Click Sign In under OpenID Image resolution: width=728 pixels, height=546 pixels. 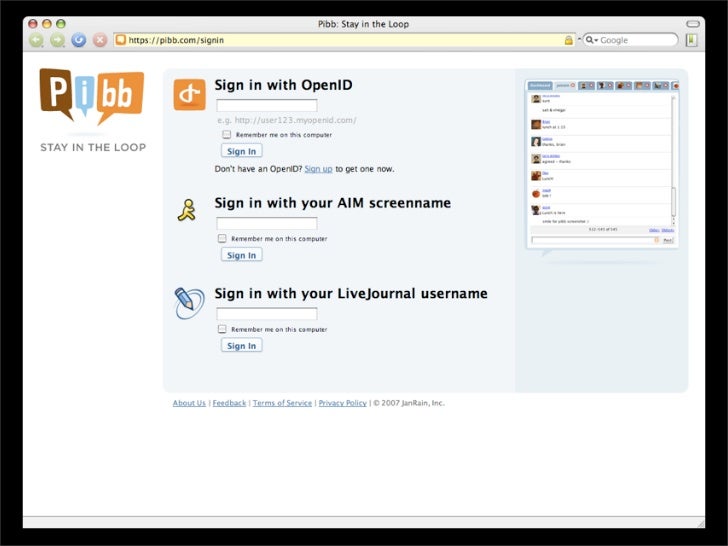point(241,151)
